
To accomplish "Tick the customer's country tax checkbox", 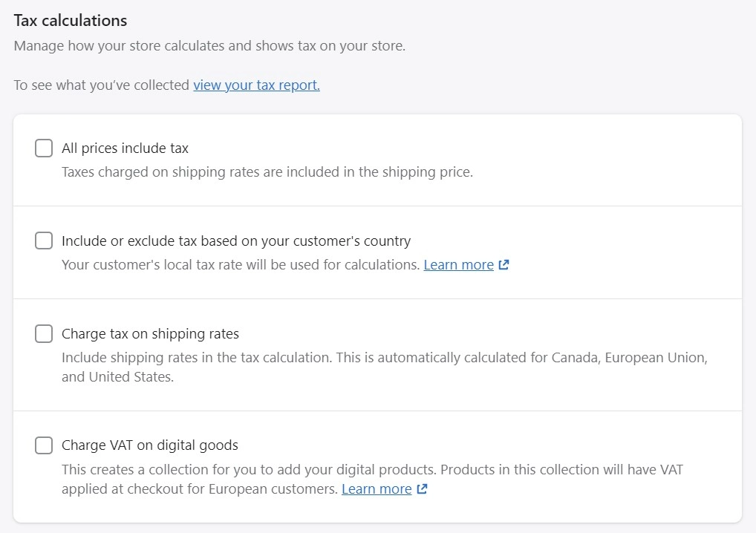I will (44, 241).
